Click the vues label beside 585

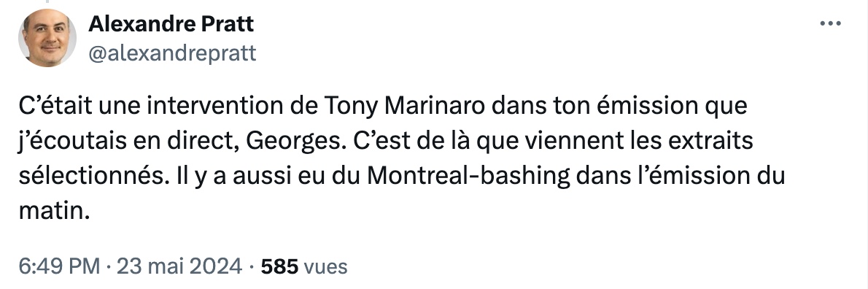coord(325,267)
